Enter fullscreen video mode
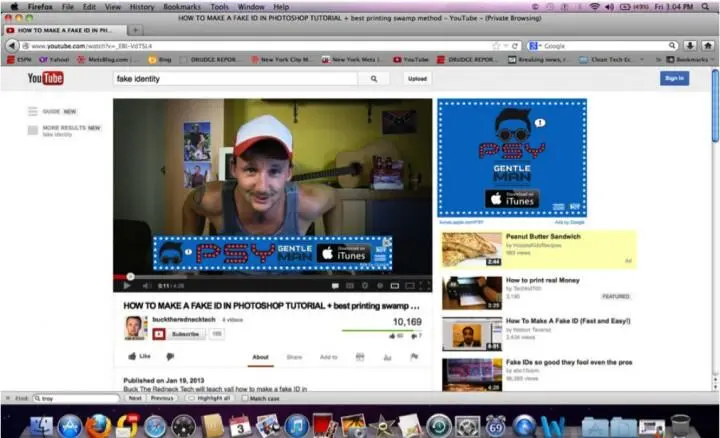Viewport: 720px width, 438px height. [425, 286]
